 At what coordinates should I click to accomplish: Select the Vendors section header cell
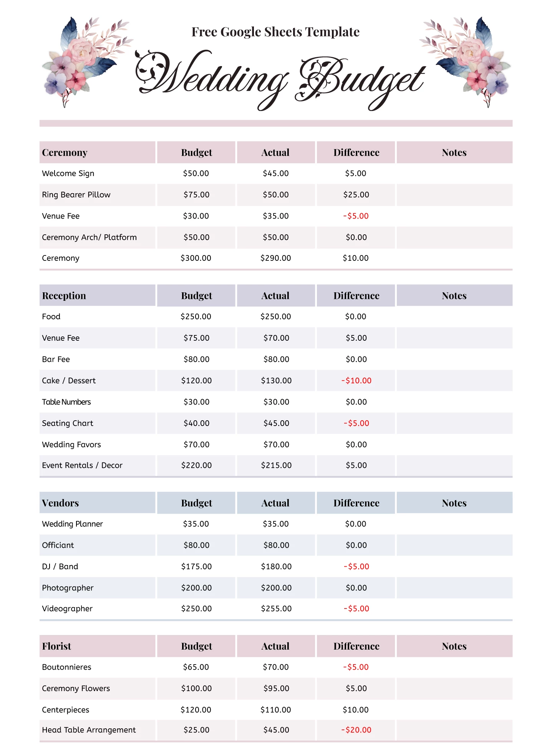tap(97, 503)
